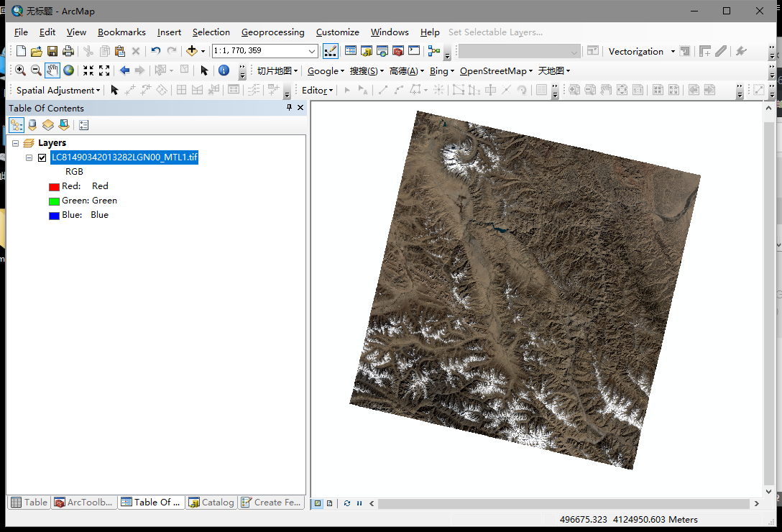Toggle List By Source in Table Of Contents
782x532 pixels.
[x=32, y=124]
